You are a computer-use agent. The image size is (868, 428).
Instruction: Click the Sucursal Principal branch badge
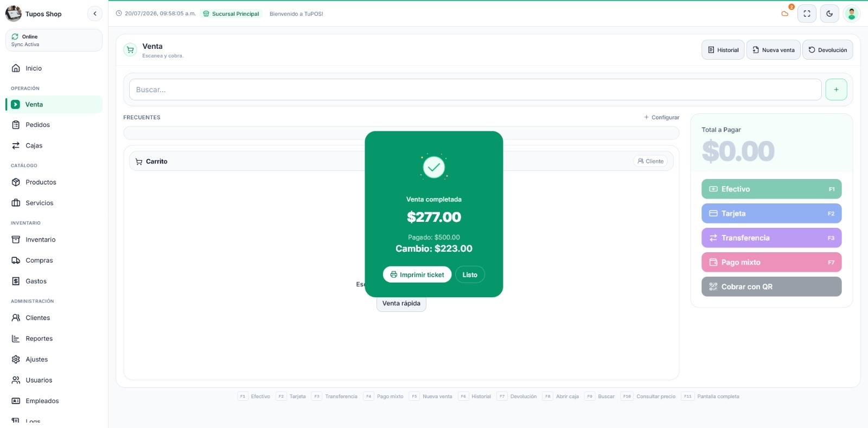[x=231, y=14]
